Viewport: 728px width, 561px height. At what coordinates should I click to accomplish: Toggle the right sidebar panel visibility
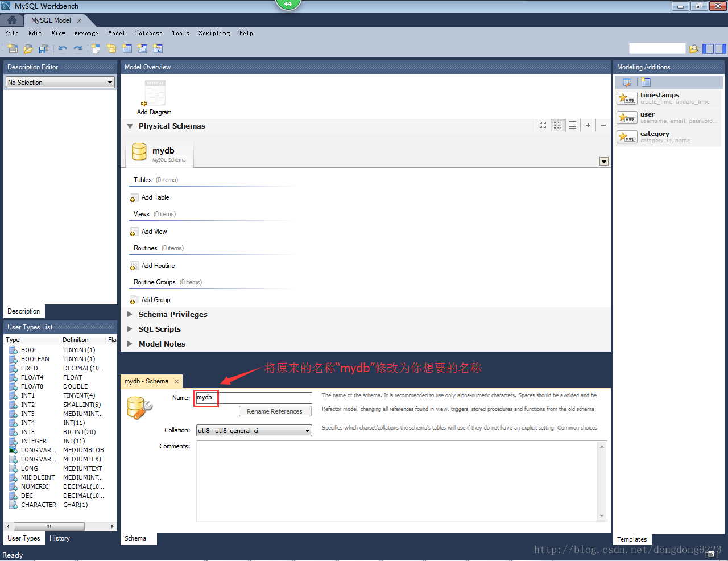click(x=720, y=49)
